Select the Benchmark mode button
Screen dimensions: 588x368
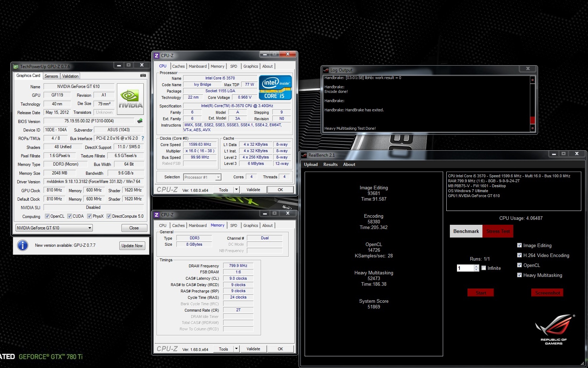tap(466, 232)
